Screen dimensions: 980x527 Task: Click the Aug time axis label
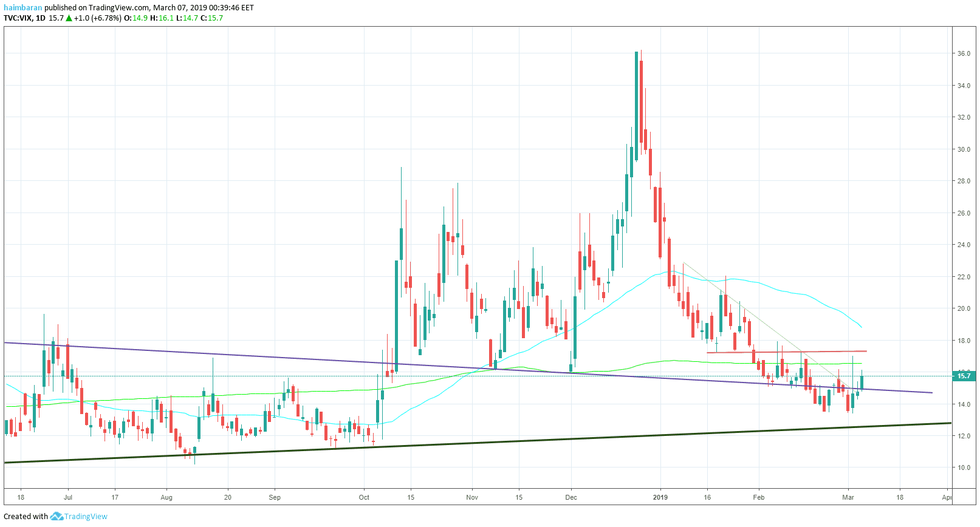[x=166, y=497]
